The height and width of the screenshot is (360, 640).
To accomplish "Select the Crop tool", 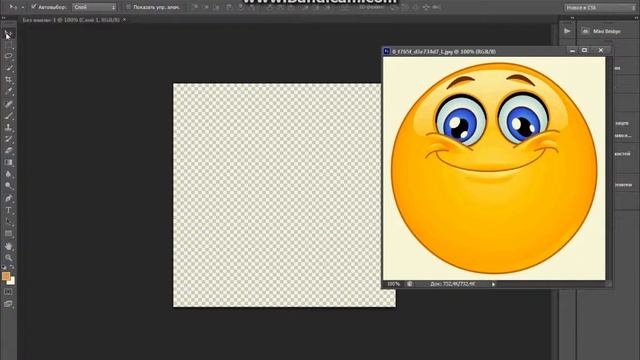I will point(9,80).
